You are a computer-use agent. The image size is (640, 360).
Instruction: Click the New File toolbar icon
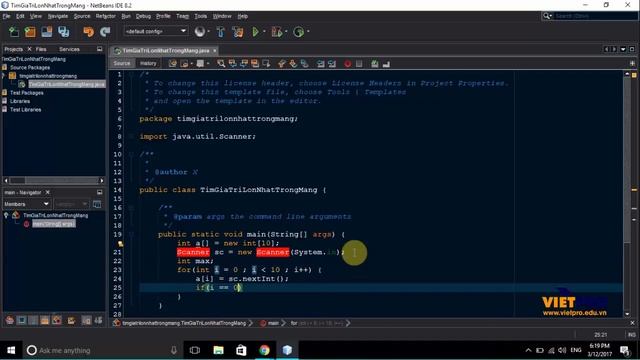click(14, 32)
